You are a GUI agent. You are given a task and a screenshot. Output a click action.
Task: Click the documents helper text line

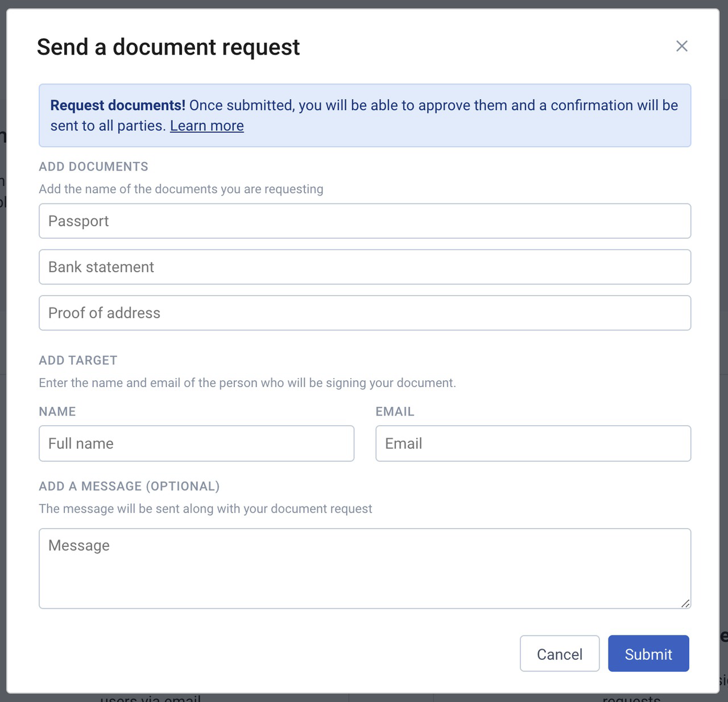point(181,189)
